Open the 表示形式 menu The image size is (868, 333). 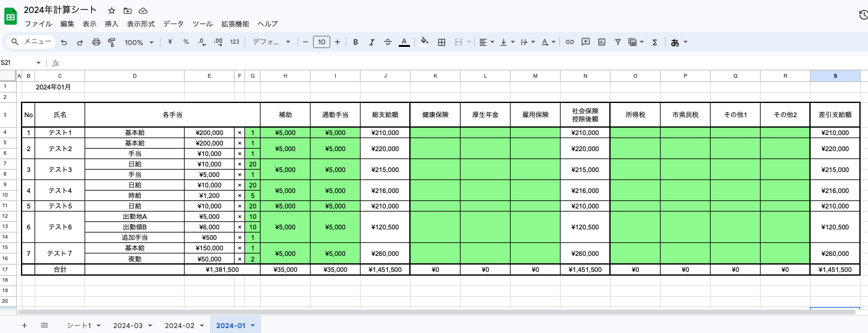pos(141,24)
